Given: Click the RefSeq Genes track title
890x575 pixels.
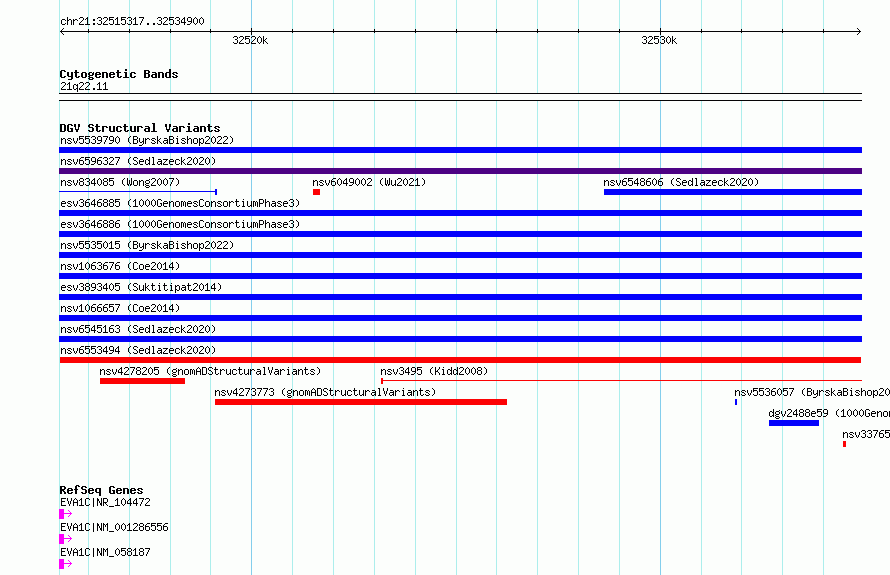Looking at the screenshot, I should point(102,490).
